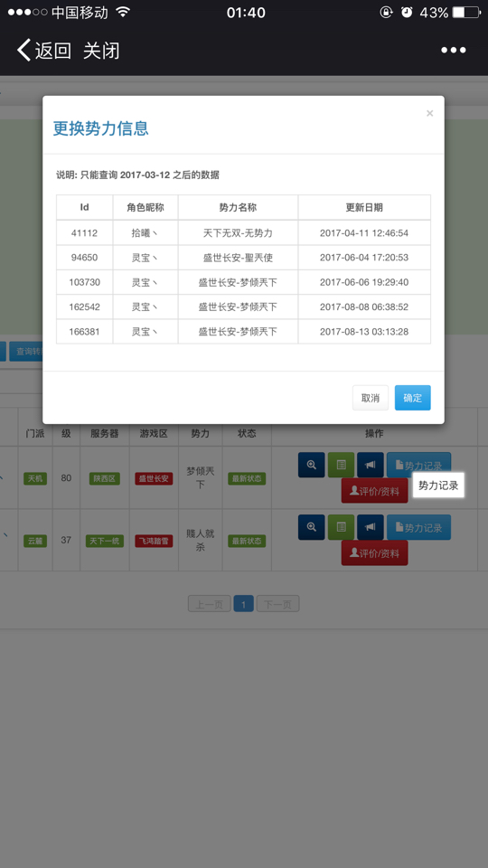Click the 下一页 next page button
The height and width of the screenshot is (868, 488).
tap(277, 604)
